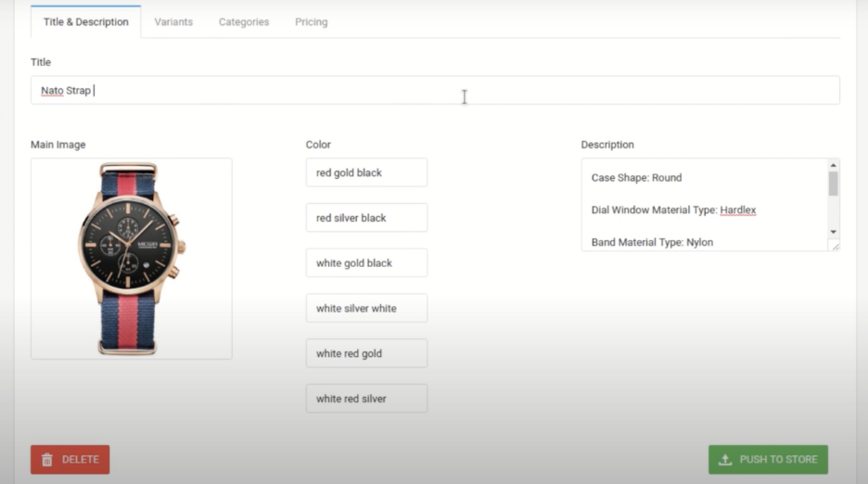Switch to the Variants tab

click(173, 22)
